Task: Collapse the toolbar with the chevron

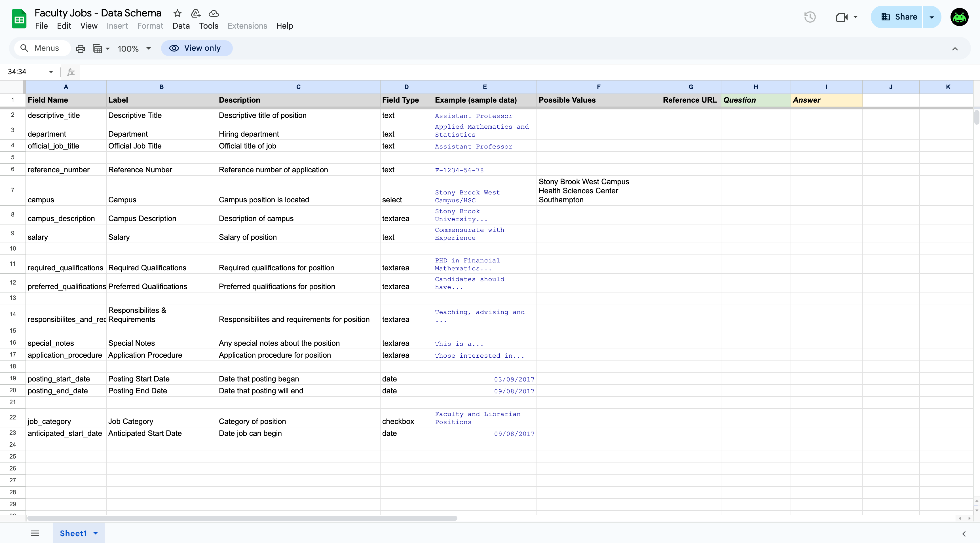Action: click(x=955, y=49)
